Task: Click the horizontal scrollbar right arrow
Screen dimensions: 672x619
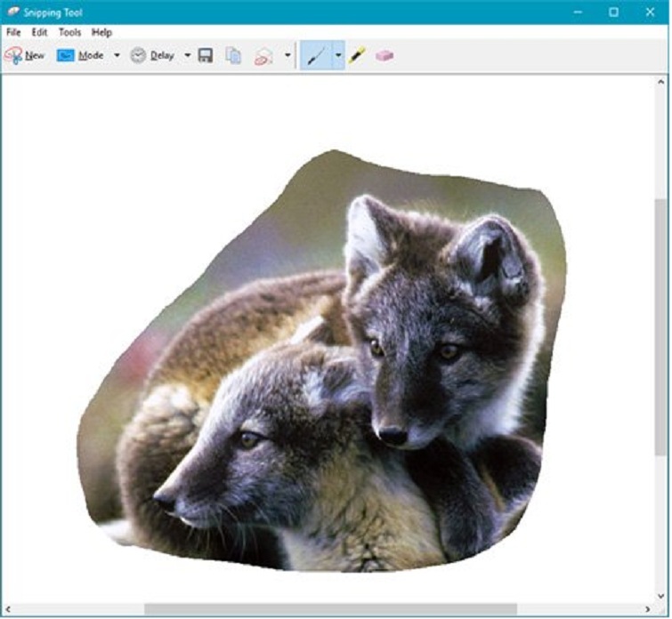Action: pyautogui.click(x=648, y=609)
